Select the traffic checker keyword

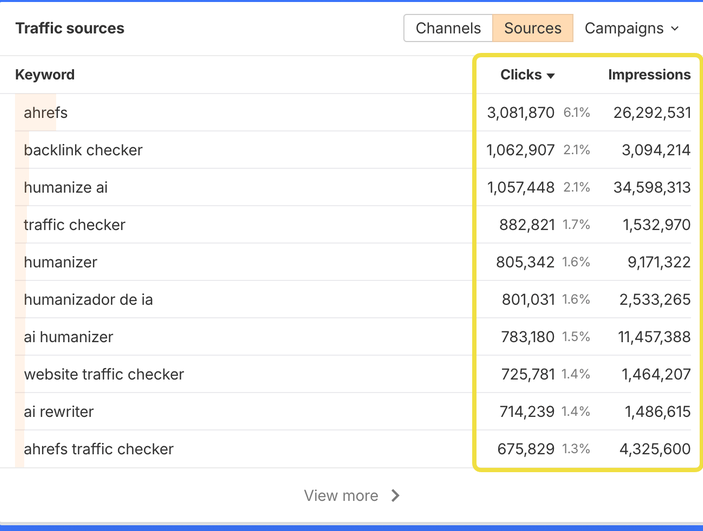pyautogui.click(x=74, y=225)
